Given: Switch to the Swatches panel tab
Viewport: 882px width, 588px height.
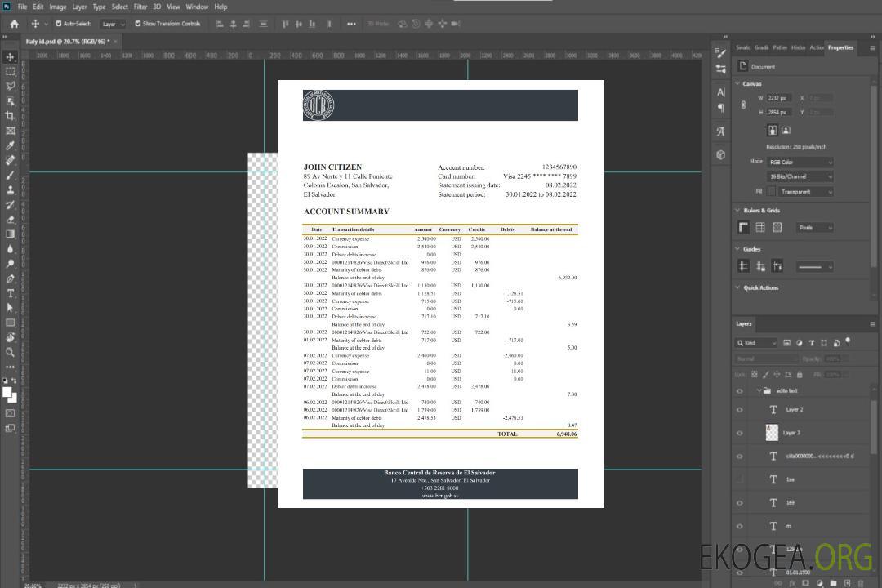Looking at the screenshot, I should (742, 47).
